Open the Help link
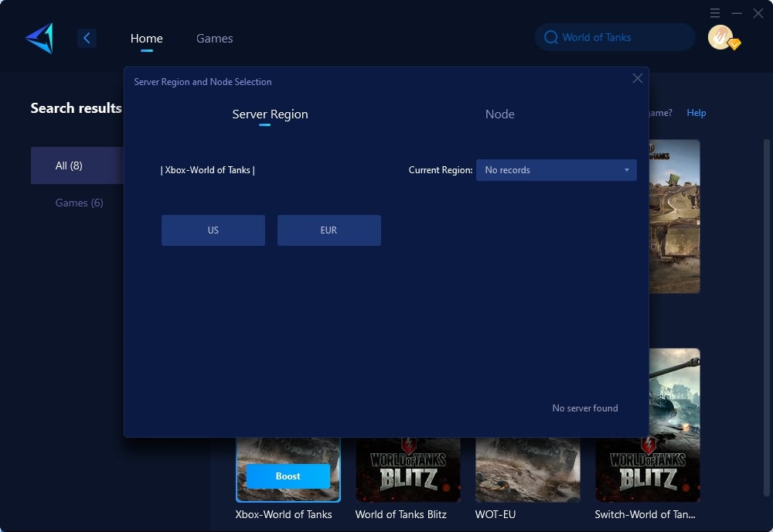This screenshot has width=773, height=532. [696, 113]
